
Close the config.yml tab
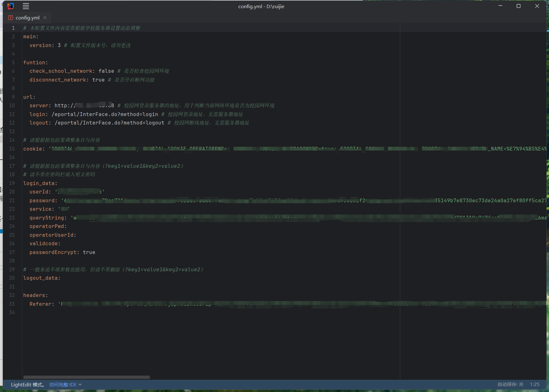click(45, 18)
